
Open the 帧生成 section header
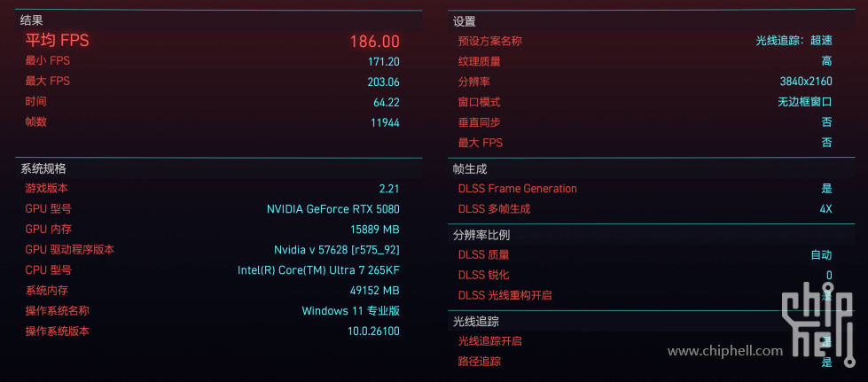[470, 169]
